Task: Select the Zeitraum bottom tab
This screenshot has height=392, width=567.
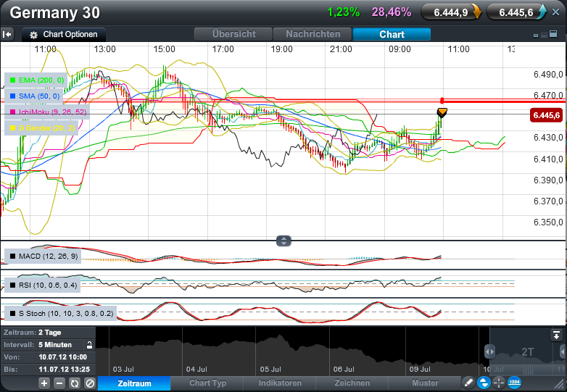Action: pyautogui.click(x=134, y=383)
